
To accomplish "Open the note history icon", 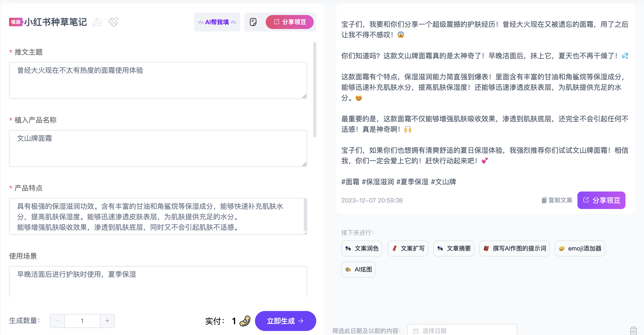I will [x=253, y=22].
